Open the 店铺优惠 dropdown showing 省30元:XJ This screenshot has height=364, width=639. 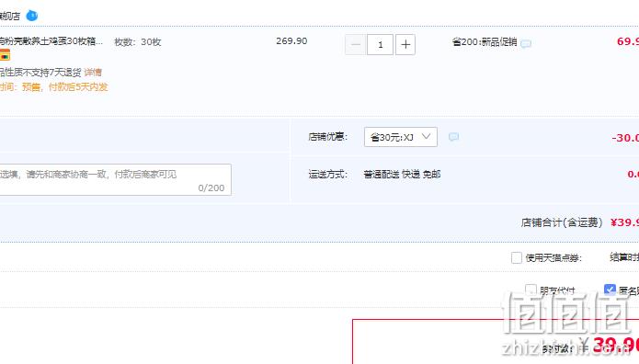coord(401,137)
